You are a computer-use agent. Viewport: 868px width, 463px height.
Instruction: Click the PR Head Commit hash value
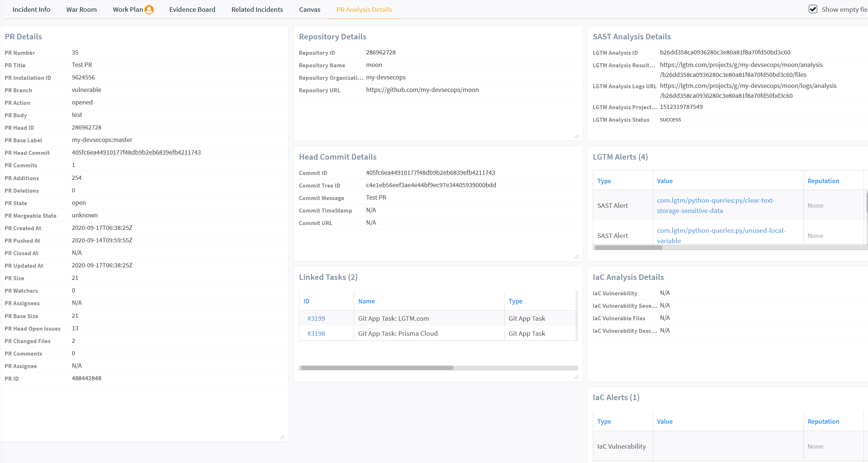pyautogui.click(x=136, y=153)
